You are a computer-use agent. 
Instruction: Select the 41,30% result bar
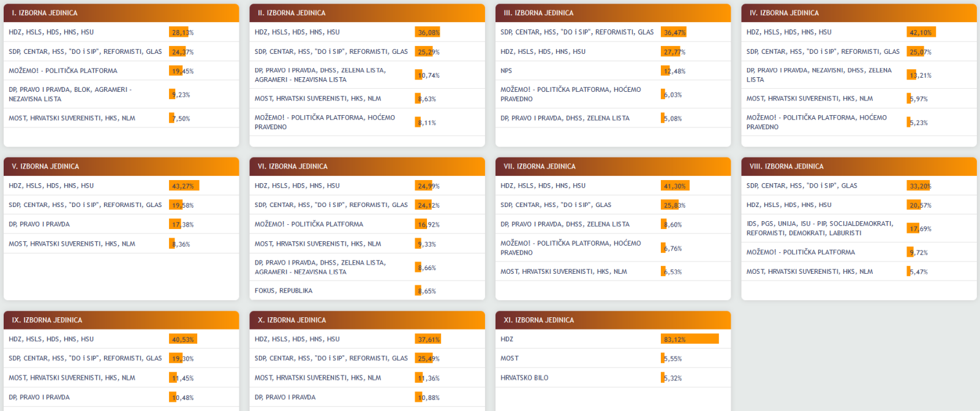point(676,186)
